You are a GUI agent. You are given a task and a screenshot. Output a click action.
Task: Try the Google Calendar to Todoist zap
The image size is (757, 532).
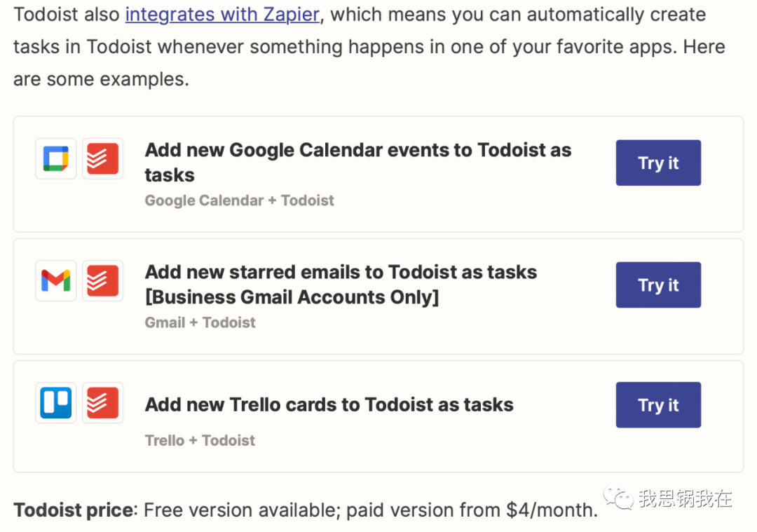tap(658, 163)
